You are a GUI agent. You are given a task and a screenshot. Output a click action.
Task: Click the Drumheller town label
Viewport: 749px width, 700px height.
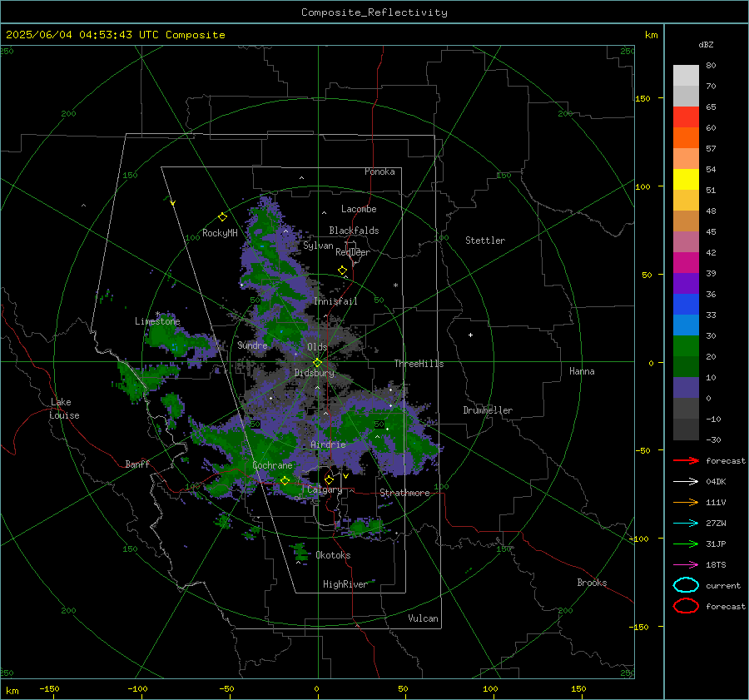(488, 410)
